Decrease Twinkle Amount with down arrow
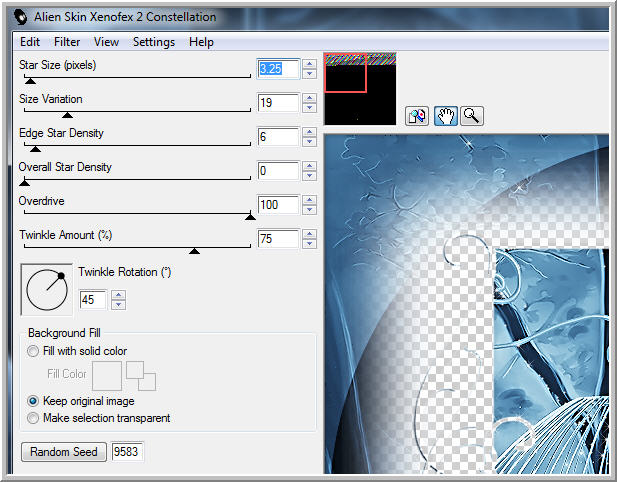617x482 pixels. (310, 243)
